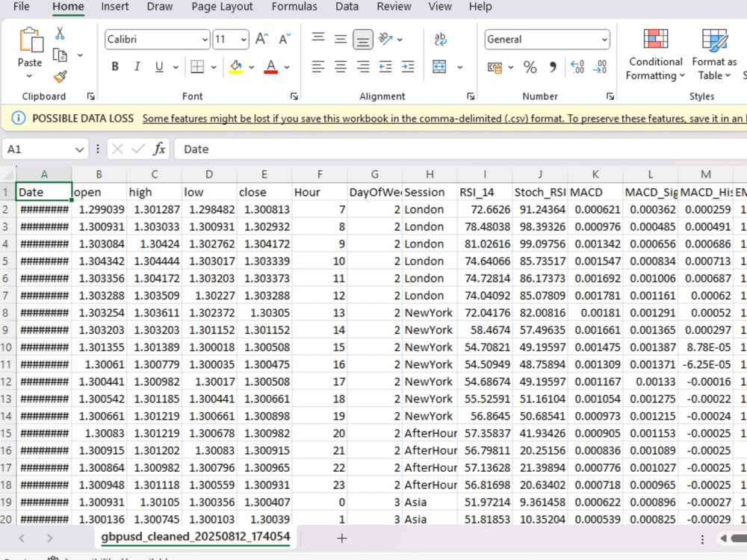Viewport: 747px width, 560px height.
Task: Toggle Bold formatting
Action: pos(115,66)
